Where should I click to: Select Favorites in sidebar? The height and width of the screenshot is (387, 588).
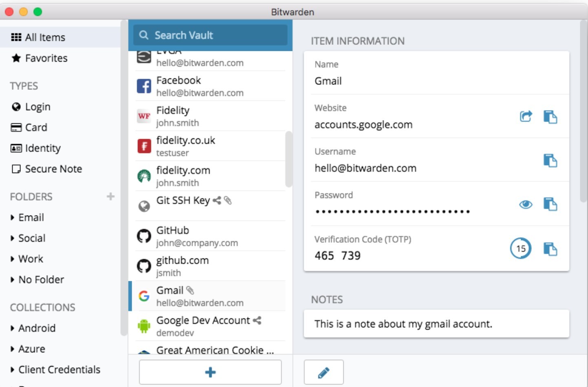(x=60, y=58)
